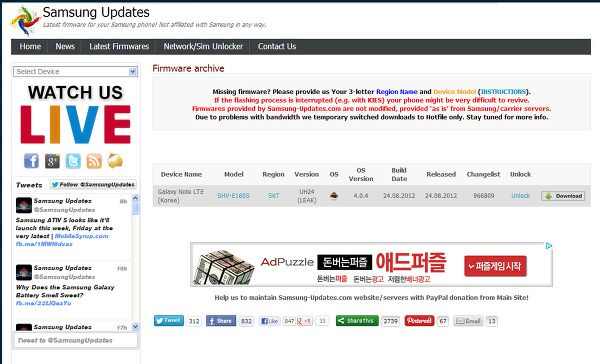The height and width of the screenshot is (364, 600).
Task: Open the Select Device dropdown
Action: coord(75,72)
